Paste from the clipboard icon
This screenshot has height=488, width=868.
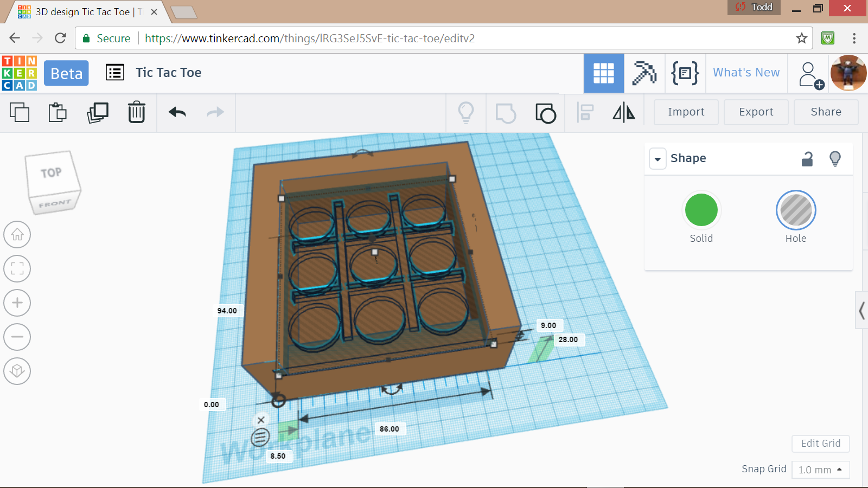tap(58, 112)
